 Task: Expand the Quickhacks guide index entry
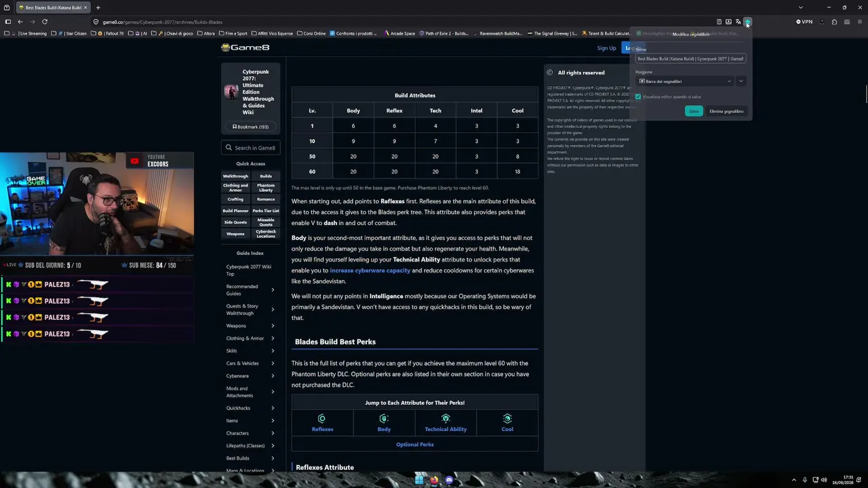coord(273,408)
